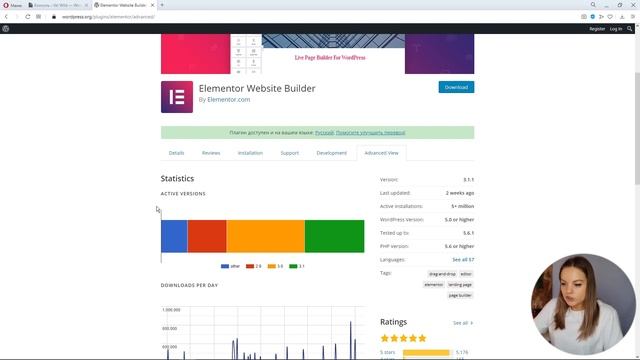Open the WordPress.org site search
Screen dimensions: 640x360
[630, 29]
